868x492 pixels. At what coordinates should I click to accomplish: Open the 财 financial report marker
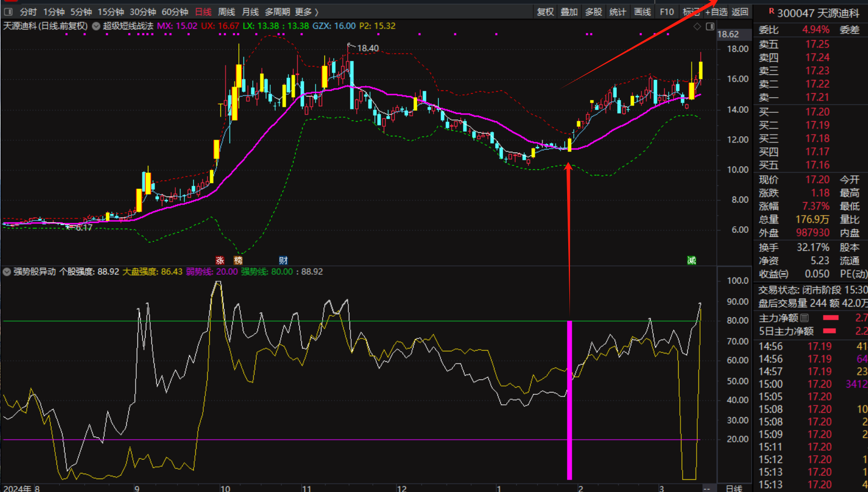(x=283, y=260)
